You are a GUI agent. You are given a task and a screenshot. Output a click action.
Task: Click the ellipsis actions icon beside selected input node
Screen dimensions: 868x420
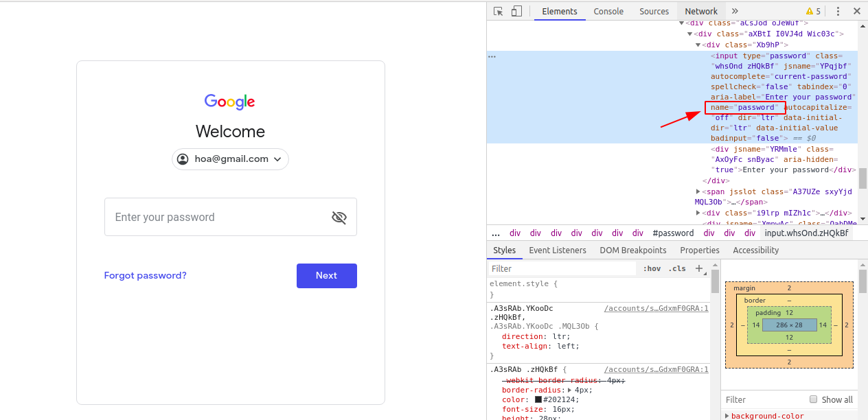point(492,56)
